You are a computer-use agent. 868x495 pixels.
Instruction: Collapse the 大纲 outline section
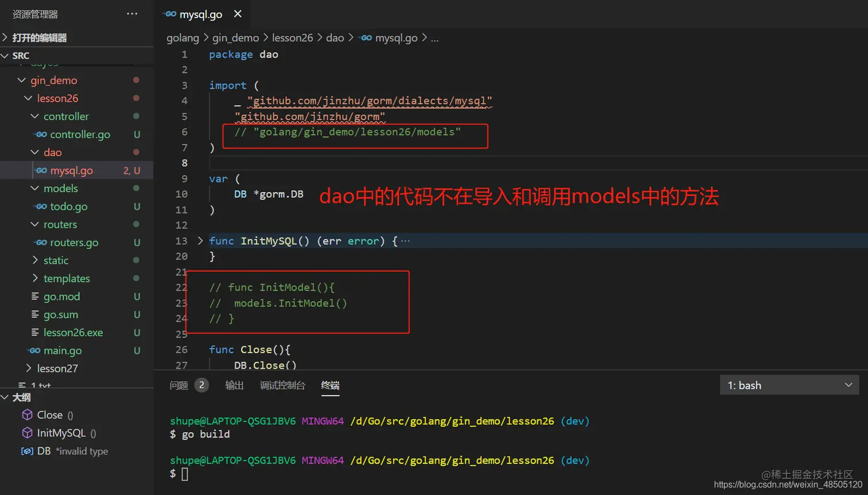(5, 397)
